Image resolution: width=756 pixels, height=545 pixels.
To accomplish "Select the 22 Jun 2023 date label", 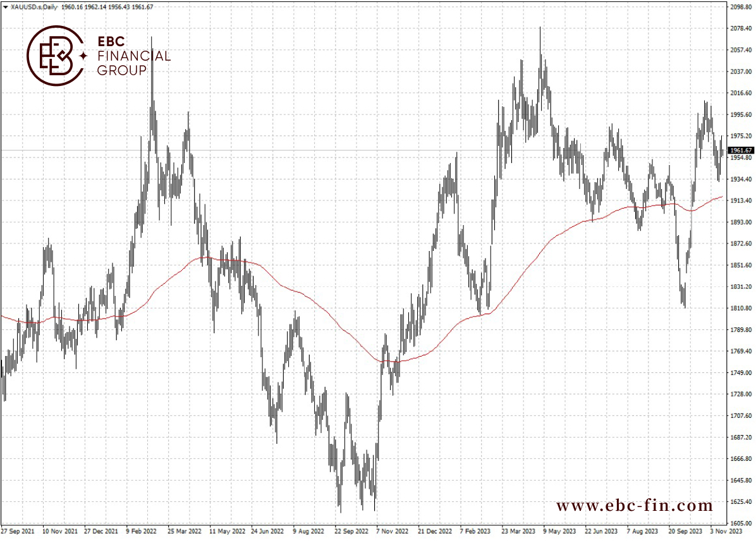I will click(x=601, y=532).
